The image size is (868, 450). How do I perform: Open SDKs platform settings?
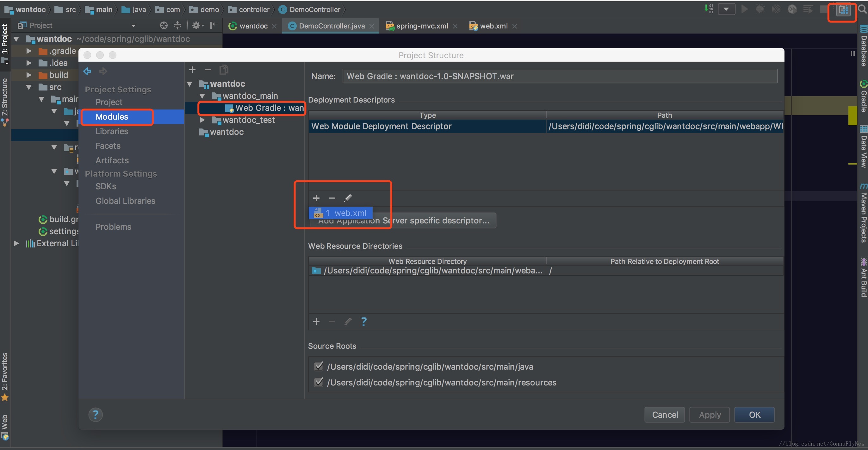coord(105,186)
